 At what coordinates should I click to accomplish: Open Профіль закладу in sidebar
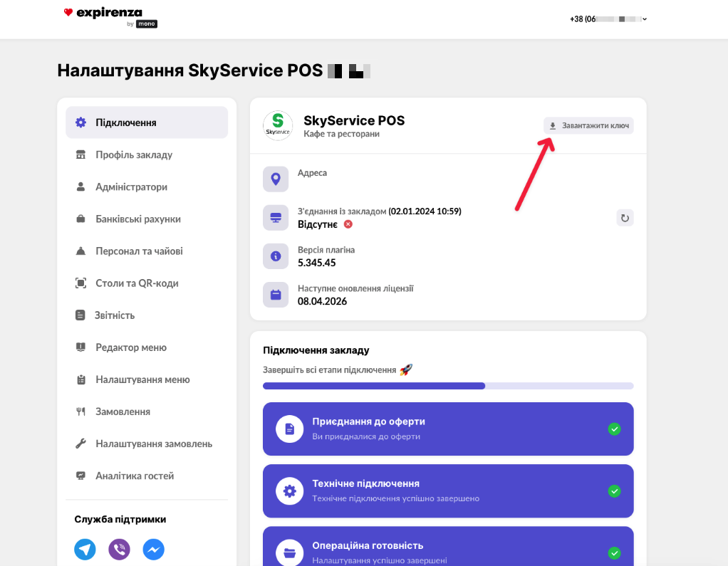tap(134, 155)
